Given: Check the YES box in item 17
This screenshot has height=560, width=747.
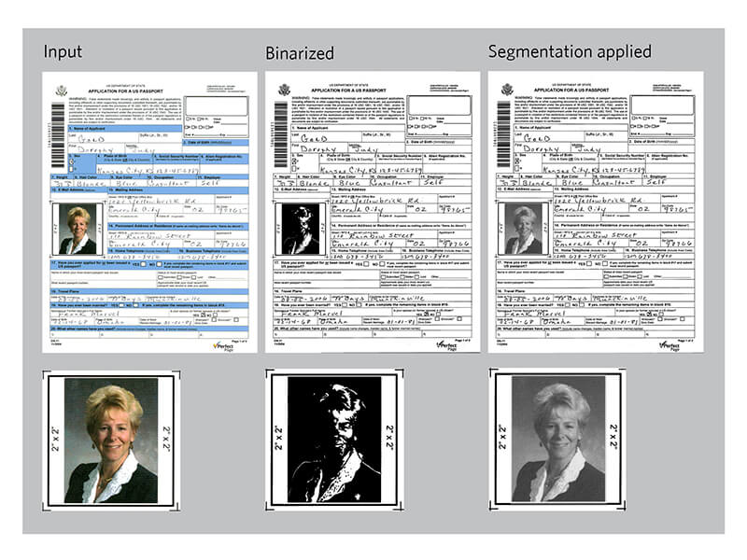Looking at the screenshot, I should pyautogui.click(x=143, y=263).
